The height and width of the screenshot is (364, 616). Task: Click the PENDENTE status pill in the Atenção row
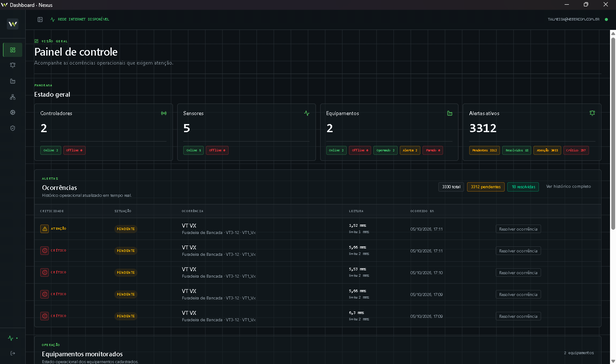(x=126, y=229)
